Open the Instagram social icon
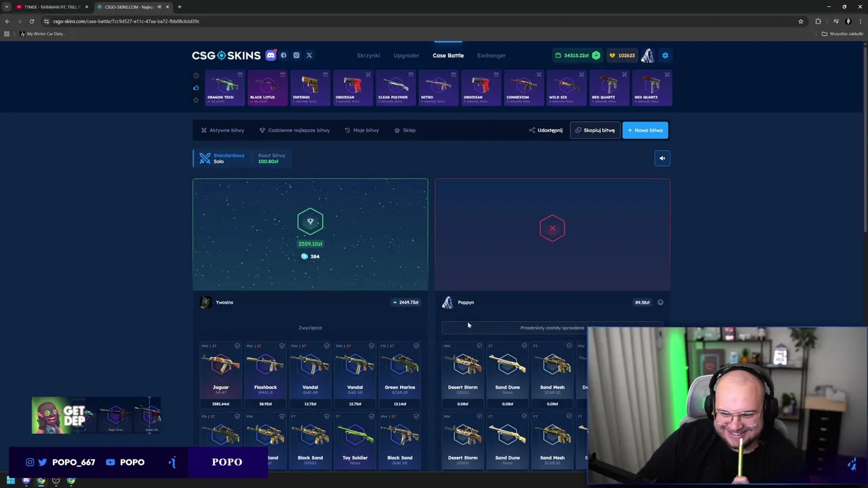 pyautogui.click(x=296, y=56)
